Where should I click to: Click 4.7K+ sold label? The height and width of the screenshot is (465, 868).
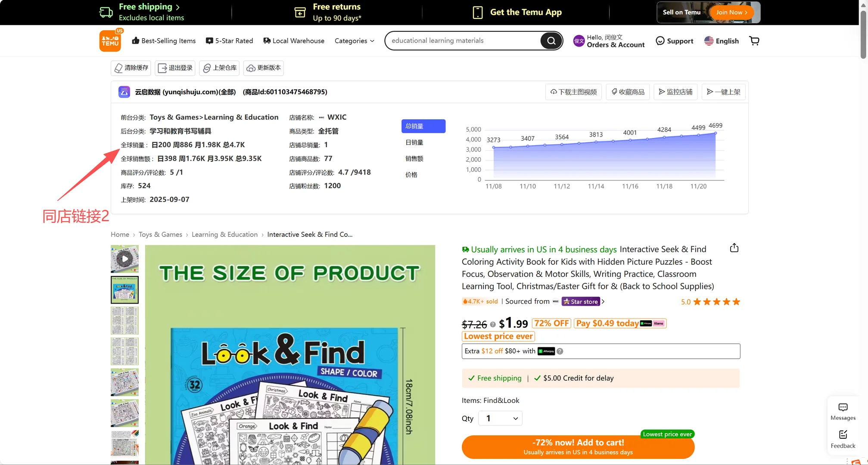click(x=480, y=302)
